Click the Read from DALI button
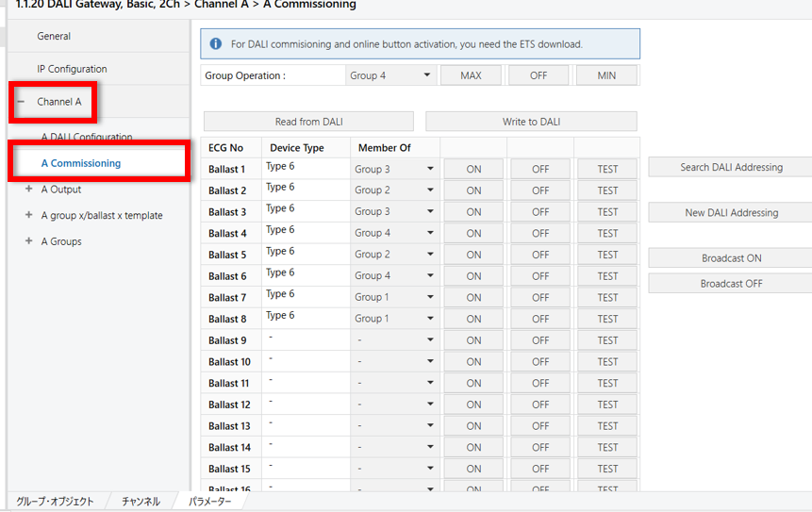 (308, 122)
